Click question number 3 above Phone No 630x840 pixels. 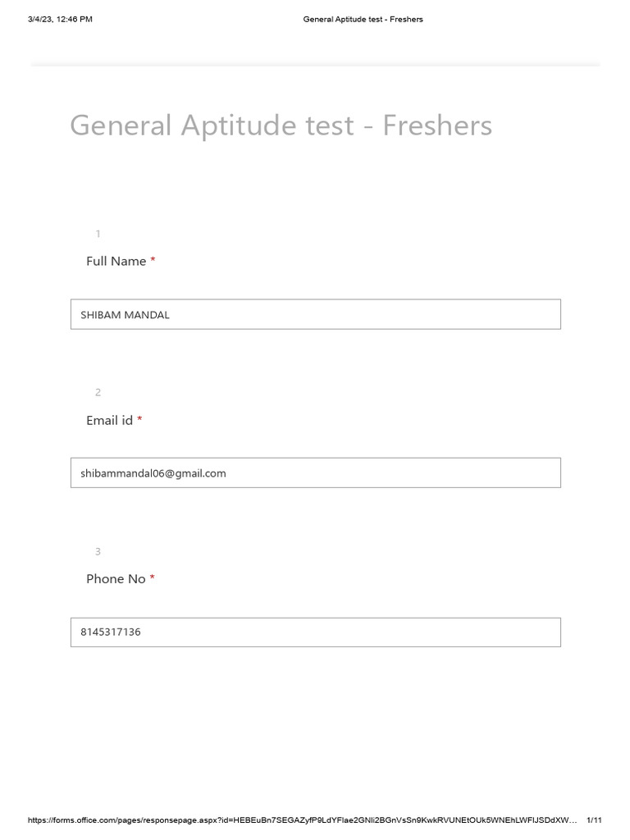(98, 551)
